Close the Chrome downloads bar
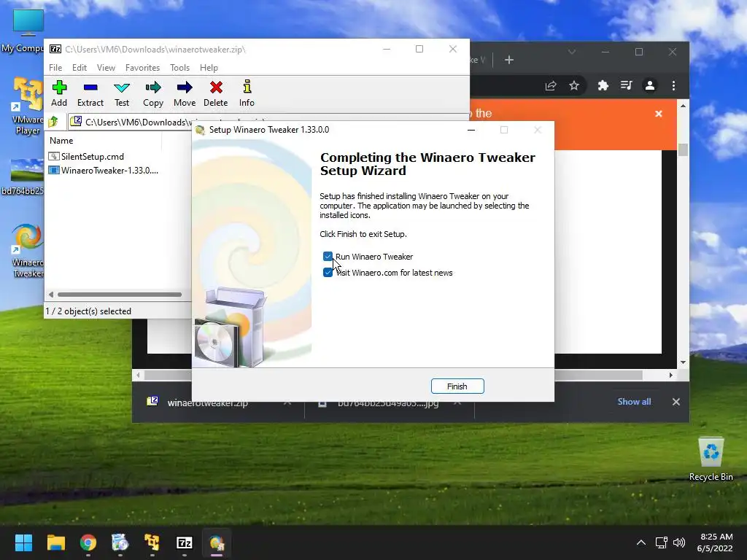 click(x=676, y=402)
